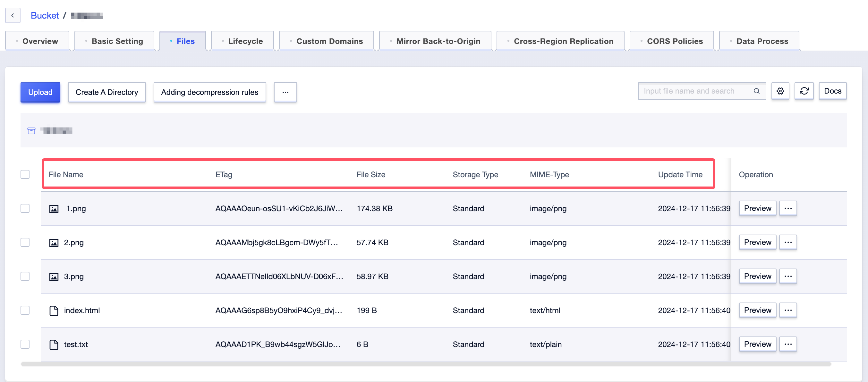Click the image icon for 1.png
This screenshot has height=382, width=868.
pyautogui.click(x=54, y=209)
